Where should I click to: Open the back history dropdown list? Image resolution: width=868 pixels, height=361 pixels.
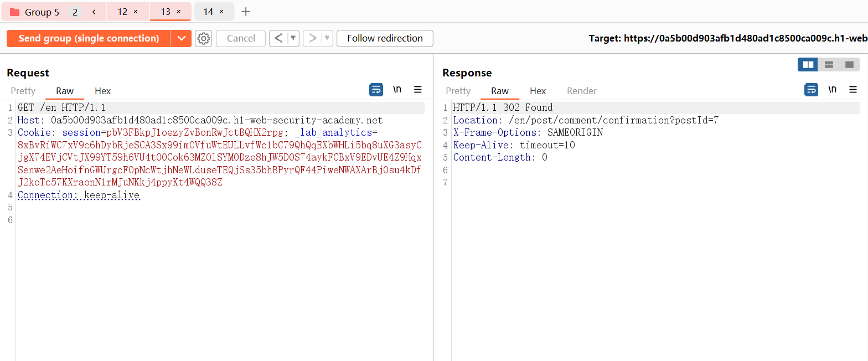point(293,38)
